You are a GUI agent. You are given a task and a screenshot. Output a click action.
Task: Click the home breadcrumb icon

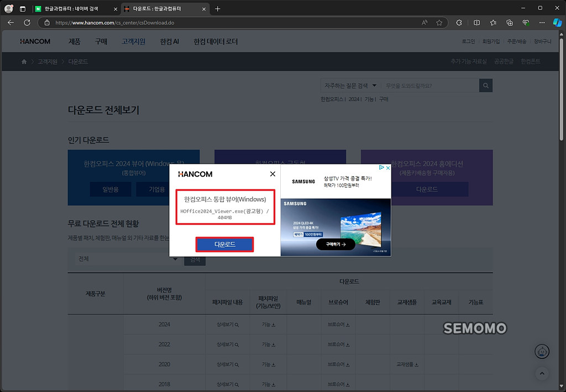(24, 62)
